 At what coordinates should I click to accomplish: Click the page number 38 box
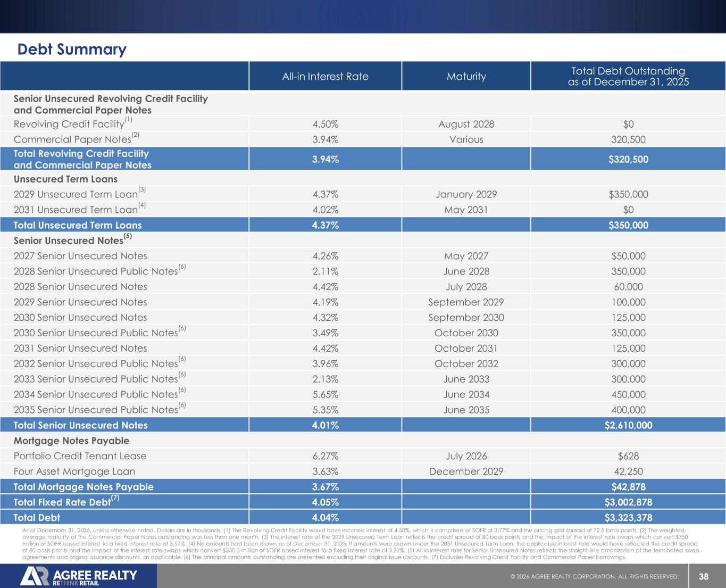pos(704,577)
